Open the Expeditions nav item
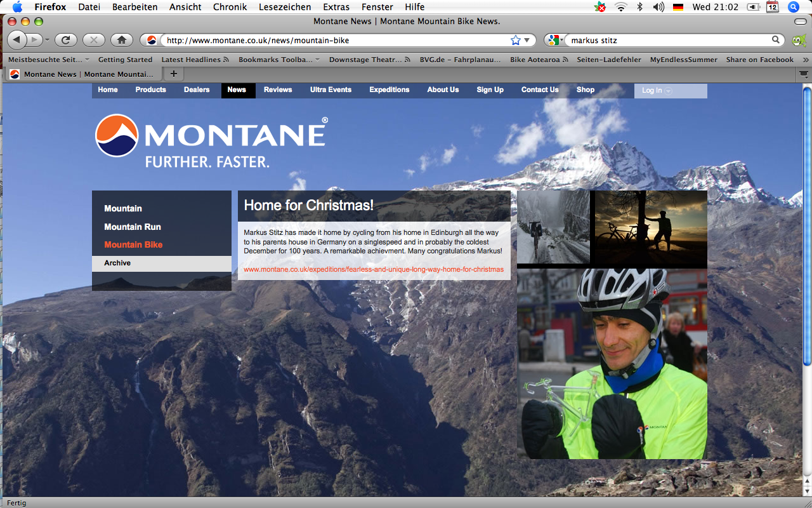812x508 pixels. 390,90
